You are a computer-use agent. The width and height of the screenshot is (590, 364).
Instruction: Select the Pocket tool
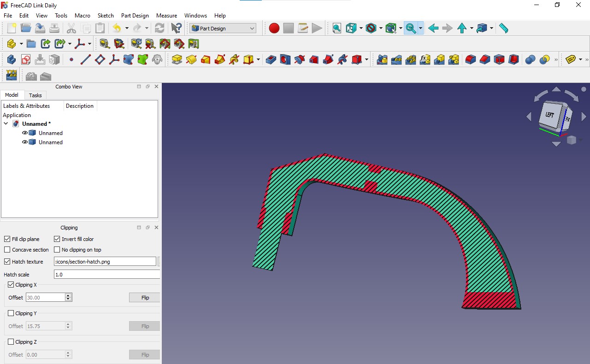click(271, 59)
